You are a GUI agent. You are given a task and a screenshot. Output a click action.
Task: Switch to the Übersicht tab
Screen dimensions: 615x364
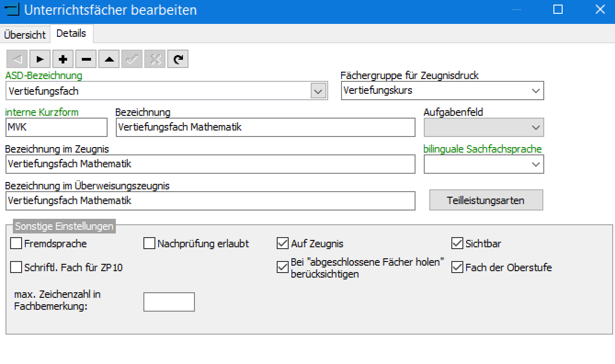(x=25, y=34)
